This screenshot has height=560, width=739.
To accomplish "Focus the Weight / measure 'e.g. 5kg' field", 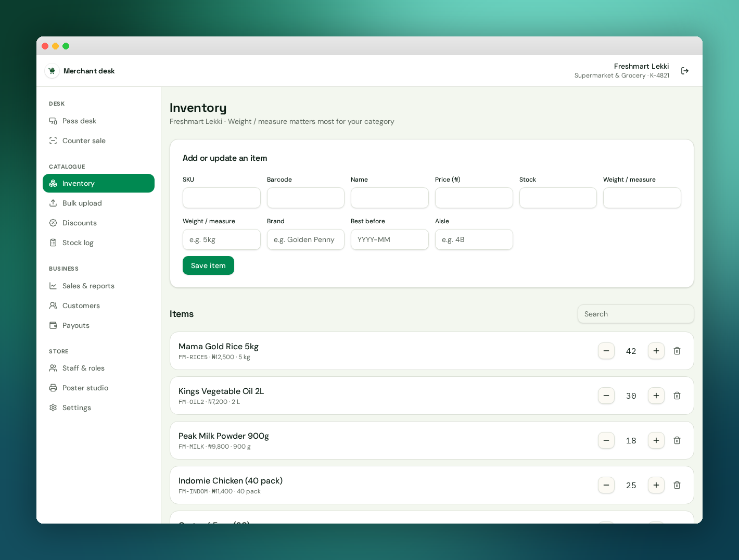I will pyautogui.click(x=222, y=239).
